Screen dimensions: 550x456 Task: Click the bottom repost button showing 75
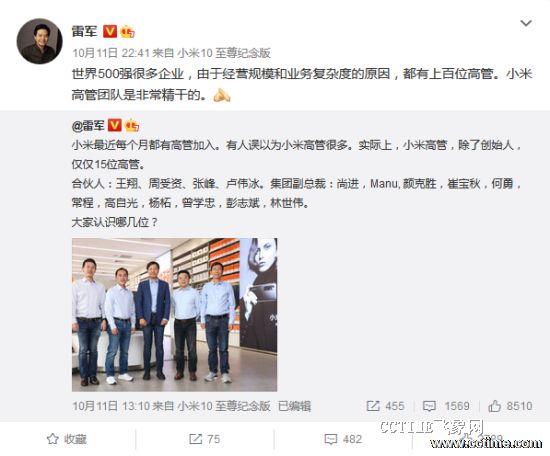click(204, 439)
